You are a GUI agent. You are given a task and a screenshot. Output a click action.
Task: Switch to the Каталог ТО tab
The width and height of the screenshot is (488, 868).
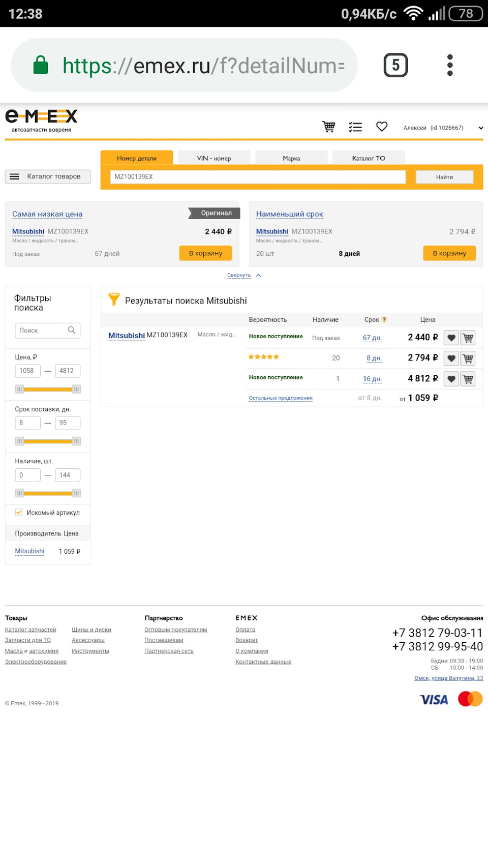tap(369, 158)
